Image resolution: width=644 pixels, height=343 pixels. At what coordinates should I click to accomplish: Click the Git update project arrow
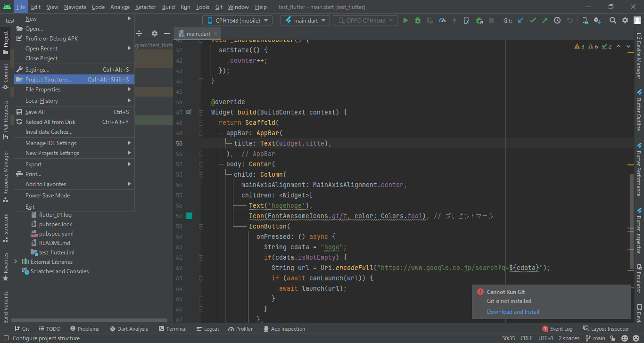click(x=520, y=20)
